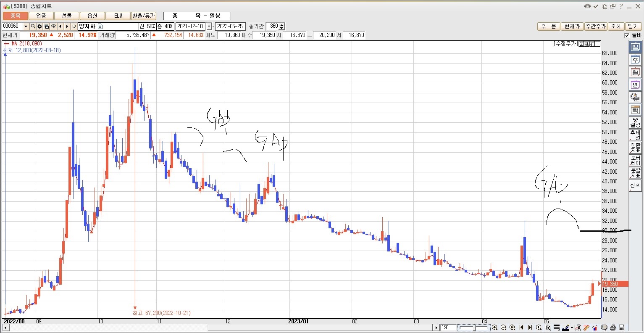Click the floppy disk save icon
Screen dimensions: 644x333
(621, 328)
